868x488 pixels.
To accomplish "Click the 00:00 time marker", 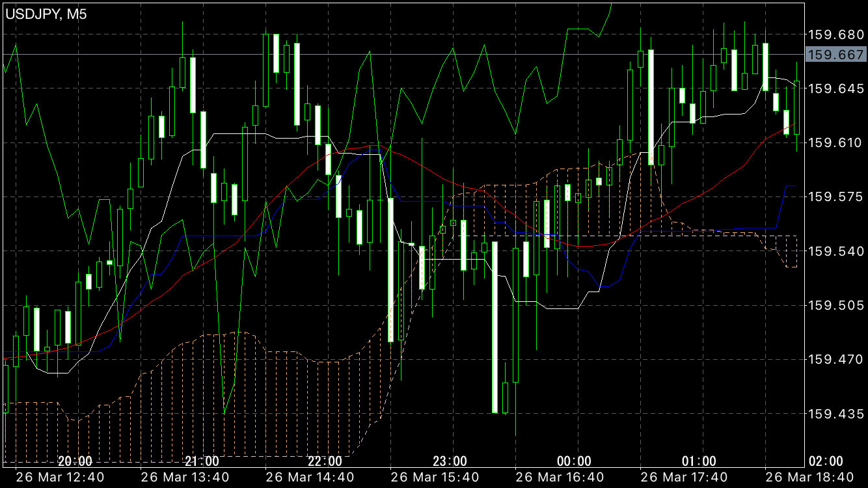I will (575, 461).
